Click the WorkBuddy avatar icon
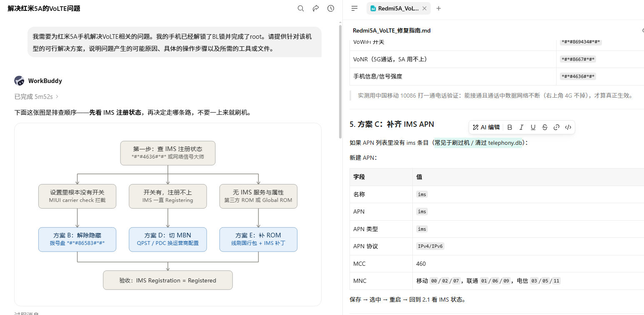The height and width of the screenshot is (315, 644). tap(19, 81)
